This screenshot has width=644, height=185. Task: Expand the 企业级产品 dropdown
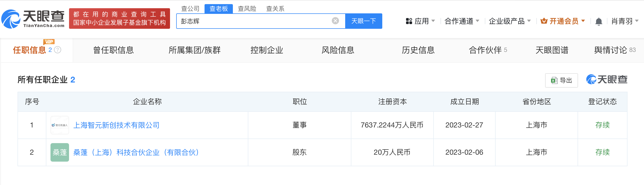tap(510, 21)
